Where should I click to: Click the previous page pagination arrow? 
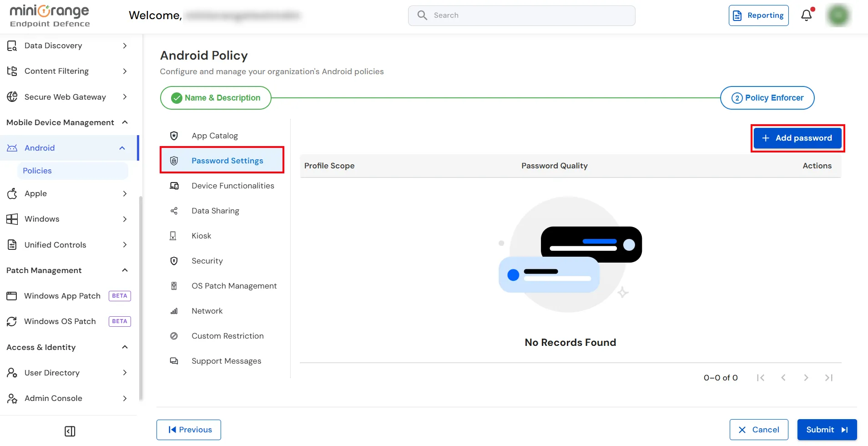[x=783, y=378]
